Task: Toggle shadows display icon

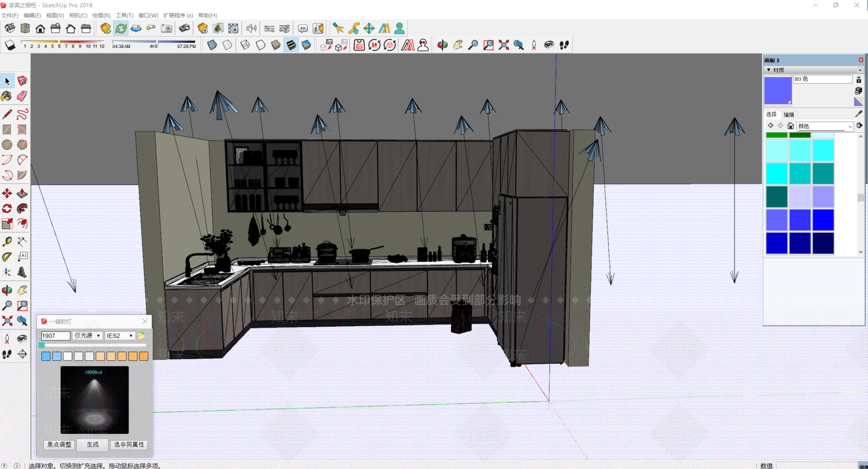Action: 10,45
